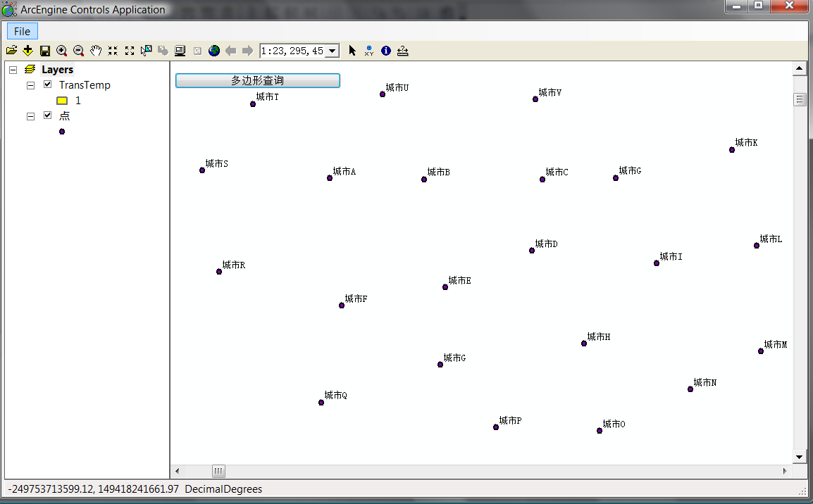The width and height of the screenshot is (813, 504).
Task: Click the 多边形查询 button
Action: point(257,81)
